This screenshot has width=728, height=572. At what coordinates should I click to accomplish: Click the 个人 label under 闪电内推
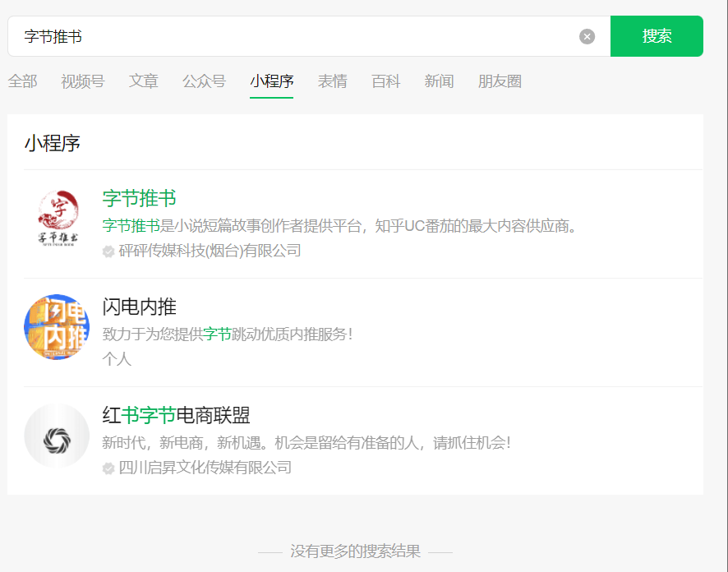[117, 359]
